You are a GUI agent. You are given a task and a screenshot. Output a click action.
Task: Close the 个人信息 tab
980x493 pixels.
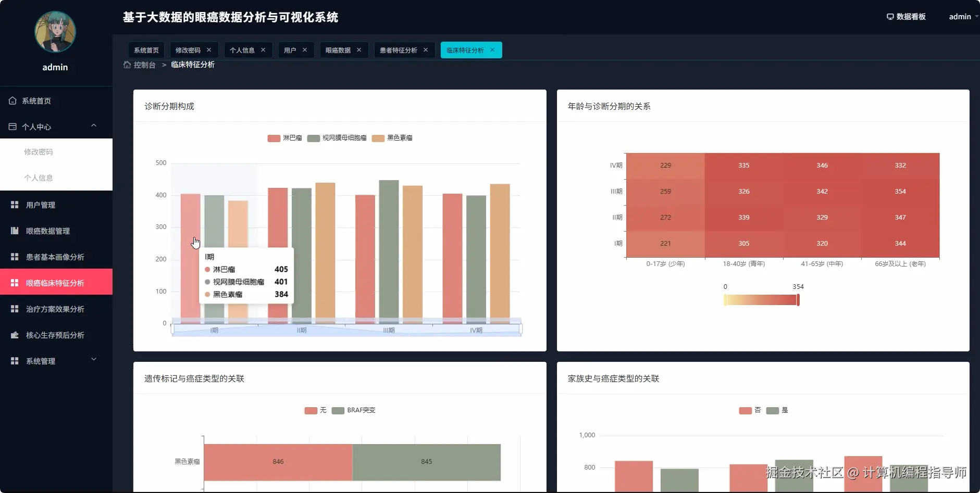263,50
